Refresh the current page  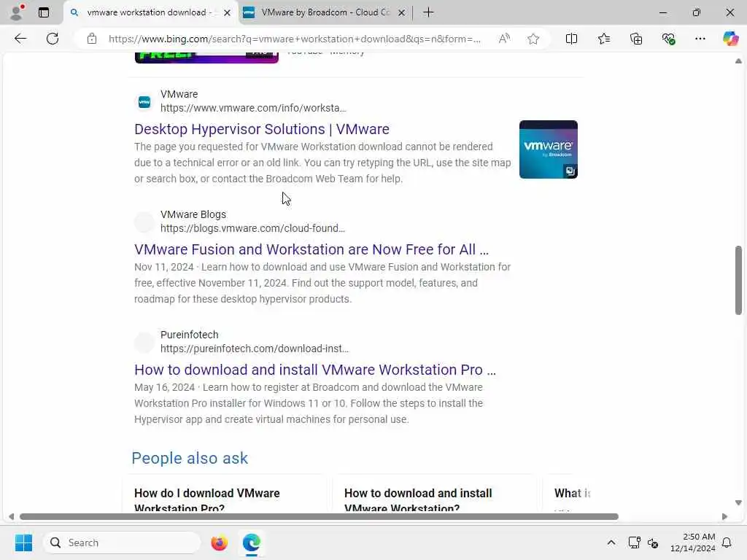[53, 39]
